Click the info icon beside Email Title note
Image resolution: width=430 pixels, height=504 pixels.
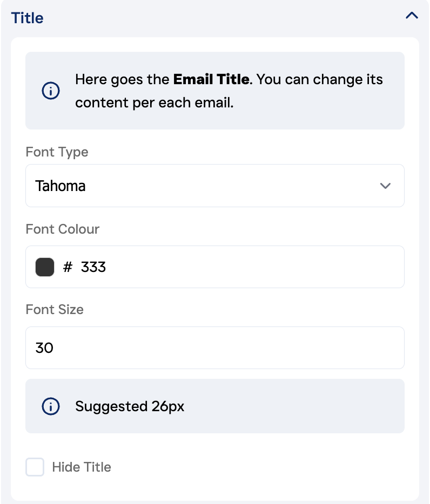click(x=51, y=91)
